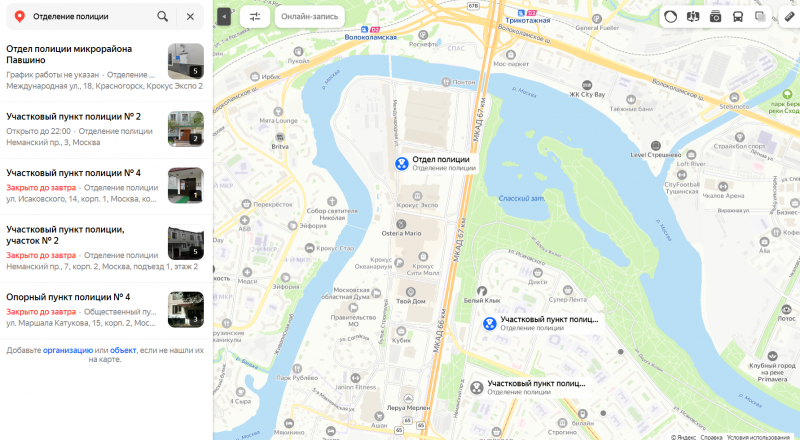Open the street panoramas icon
The height and width of the screenshot is (440, 800).
[693, 16]
